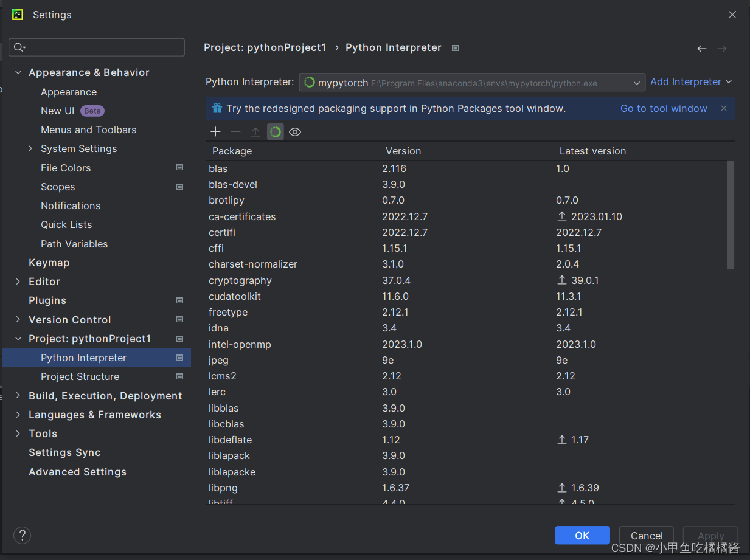Expand the System Settings node
This screenshot has width=750, height=560.
(30, 148)
